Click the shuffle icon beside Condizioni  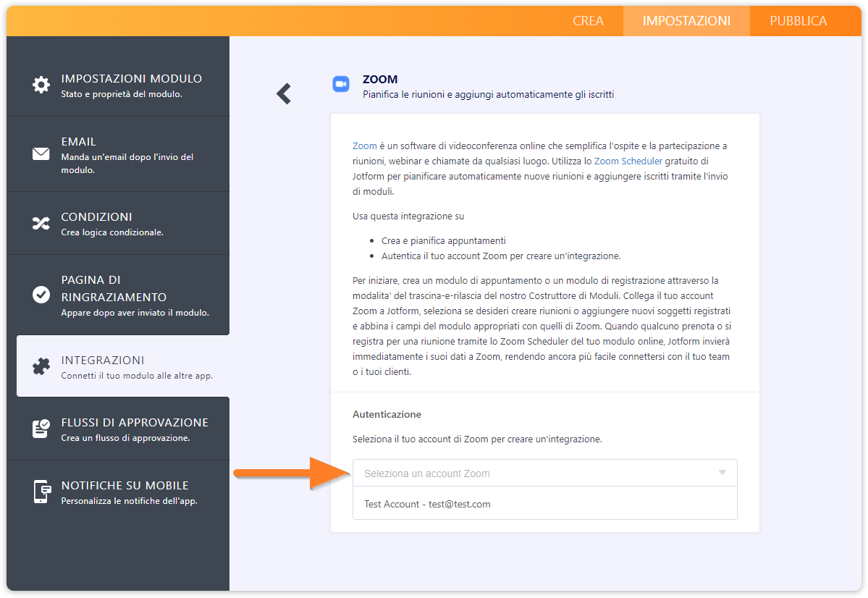click(x=41, y=223)
